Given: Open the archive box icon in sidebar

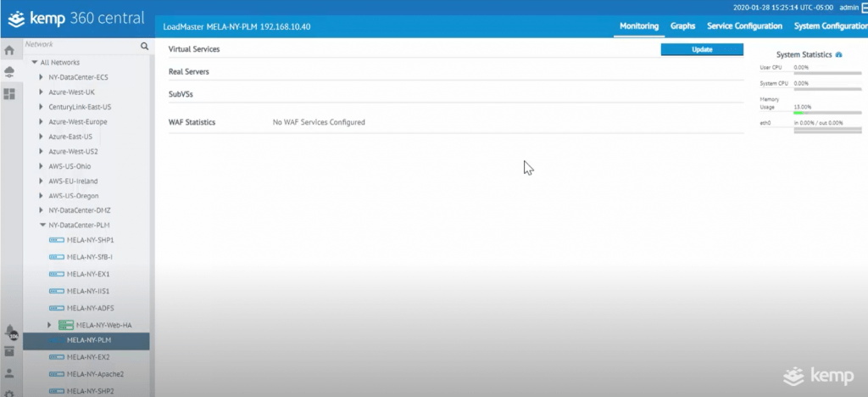Looking at the screenshot, I should [8, 351].
